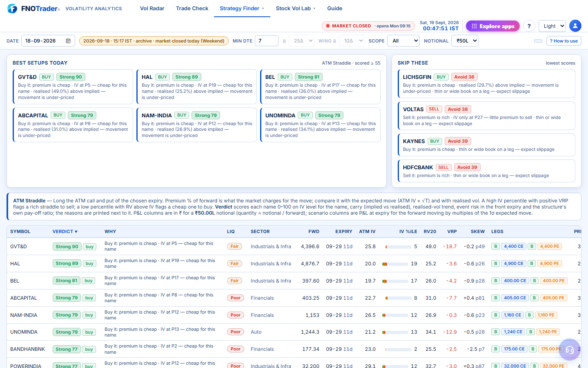Sort by the VRP column header

(452, 231)
